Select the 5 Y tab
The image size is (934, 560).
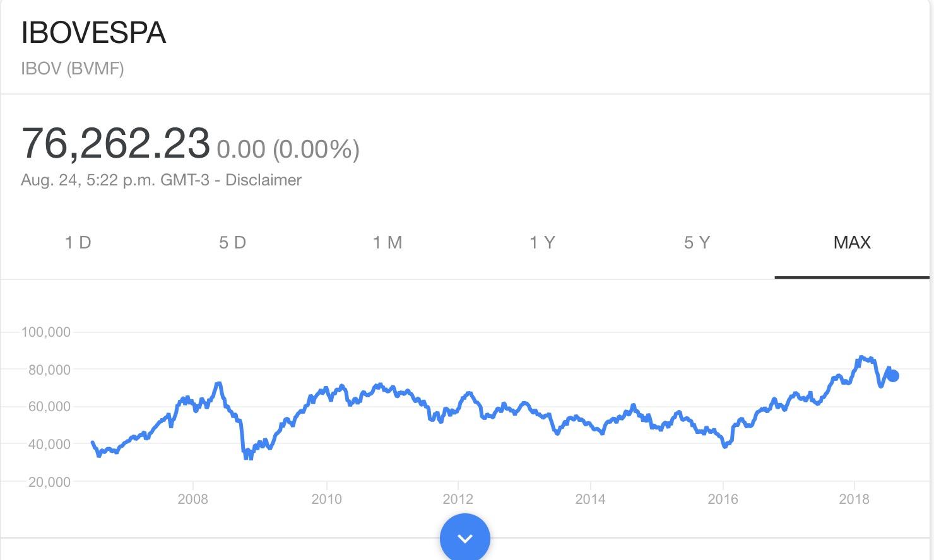pyautogui.click(x=697, y=243)
